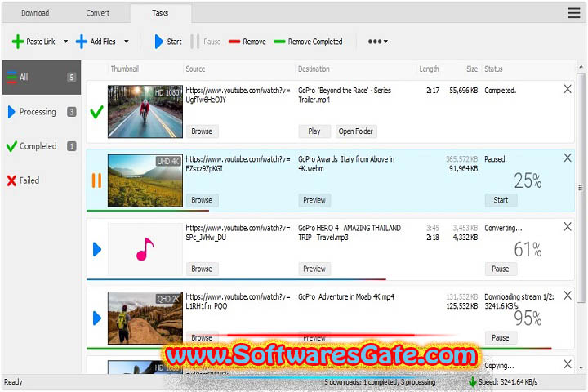Expand the Add Files dropdown arrow

(x=127, y=42)
